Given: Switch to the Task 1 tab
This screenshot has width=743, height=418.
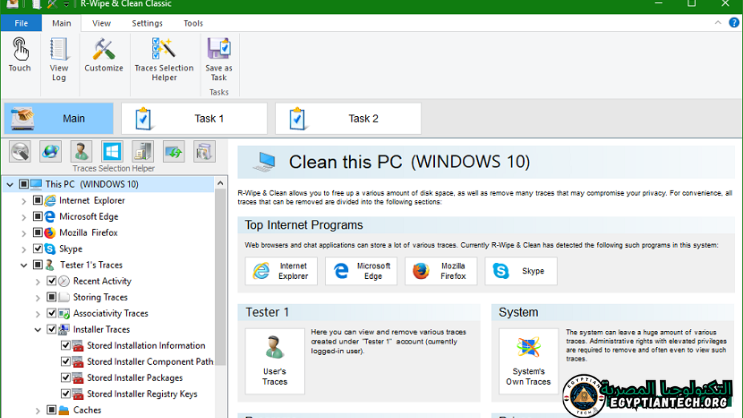Looking at the screenshot, I should click(x=194, y=118).
